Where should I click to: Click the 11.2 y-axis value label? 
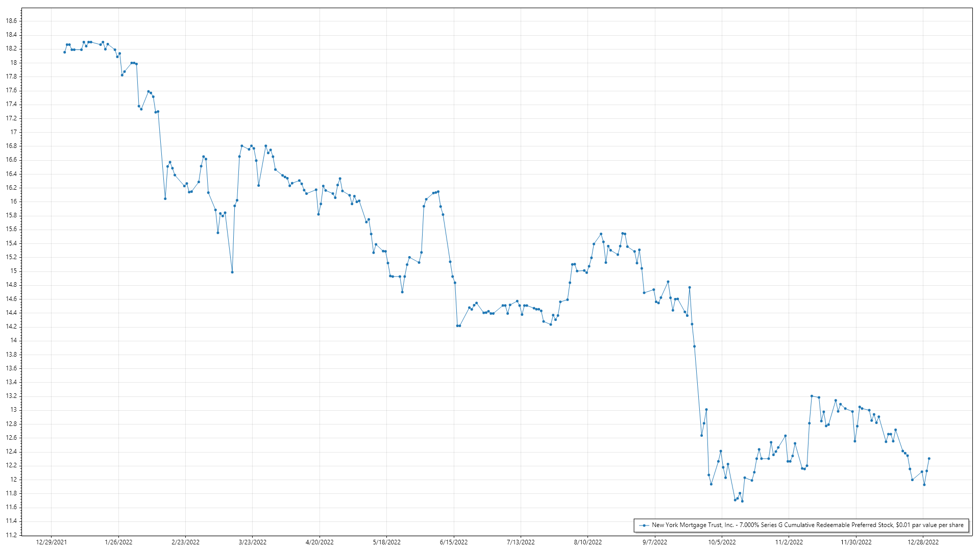click(x=11, y=535)
